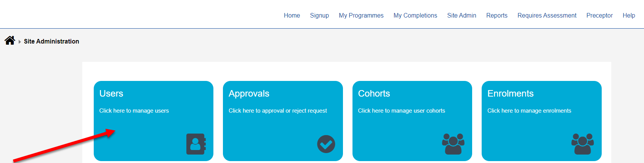Click the people group icon on Cohorts tile
Screen dimensions: 644x163
pyautogui.click(x=453, y=144)
